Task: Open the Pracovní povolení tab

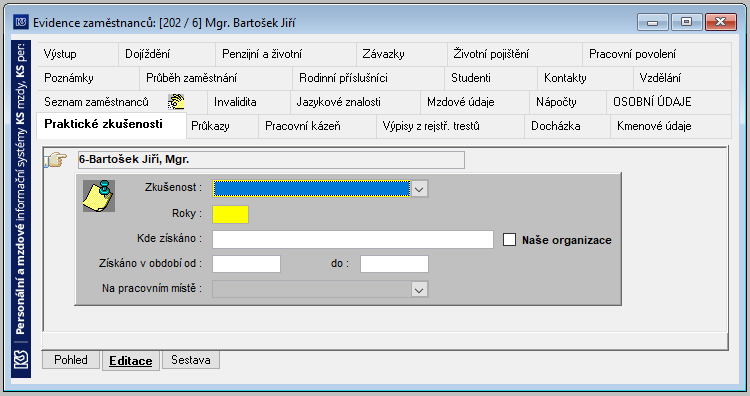Action: click(x=657, y=54)
